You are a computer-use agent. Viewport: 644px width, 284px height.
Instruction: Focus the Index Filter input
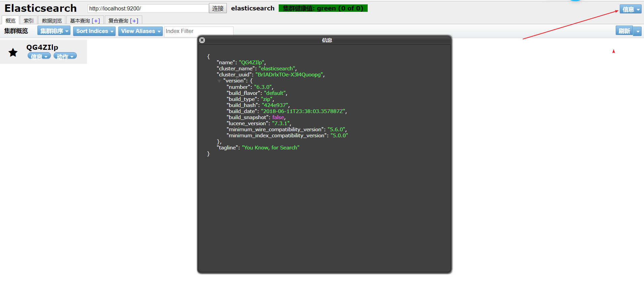[x=198, y=31]
